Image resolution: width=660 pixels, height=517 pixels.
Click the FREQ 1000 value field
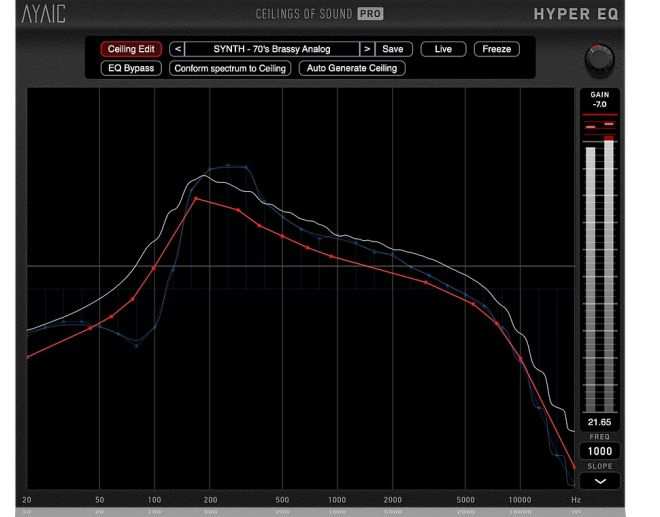599,451
